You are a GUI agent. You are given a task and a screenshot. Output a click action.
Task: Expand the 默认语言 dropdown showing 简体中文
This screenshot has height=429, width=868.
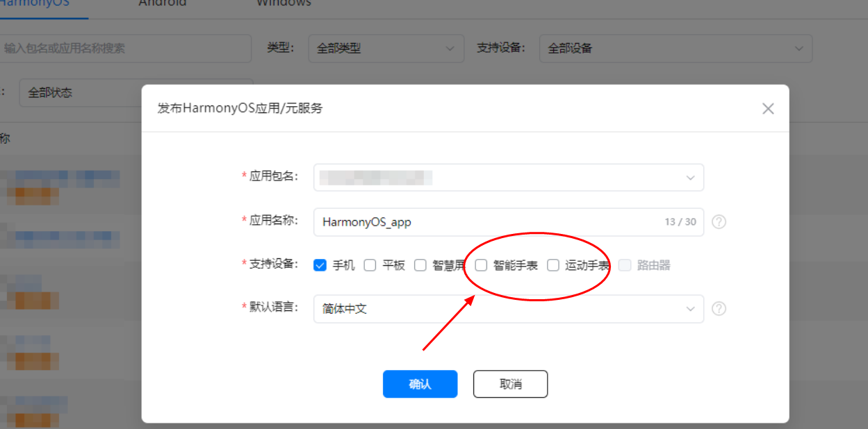(509, 308)
